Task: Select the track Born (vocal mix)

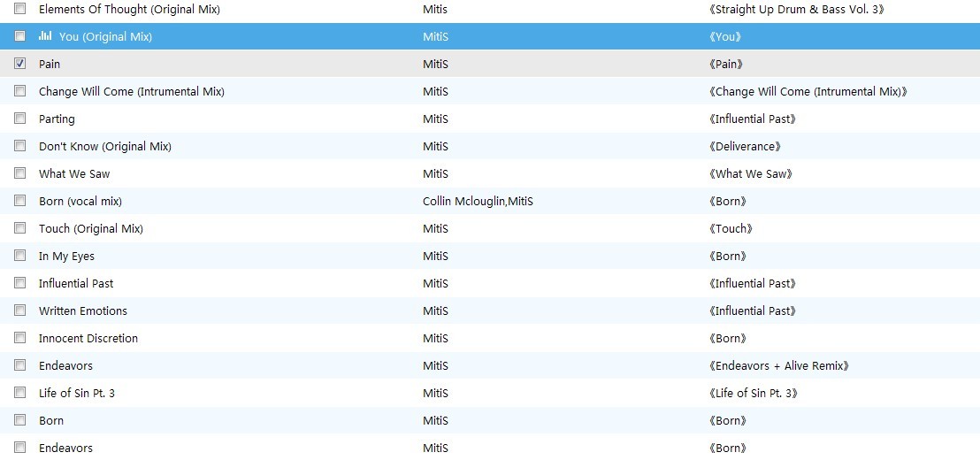Action: click(80, 202)
